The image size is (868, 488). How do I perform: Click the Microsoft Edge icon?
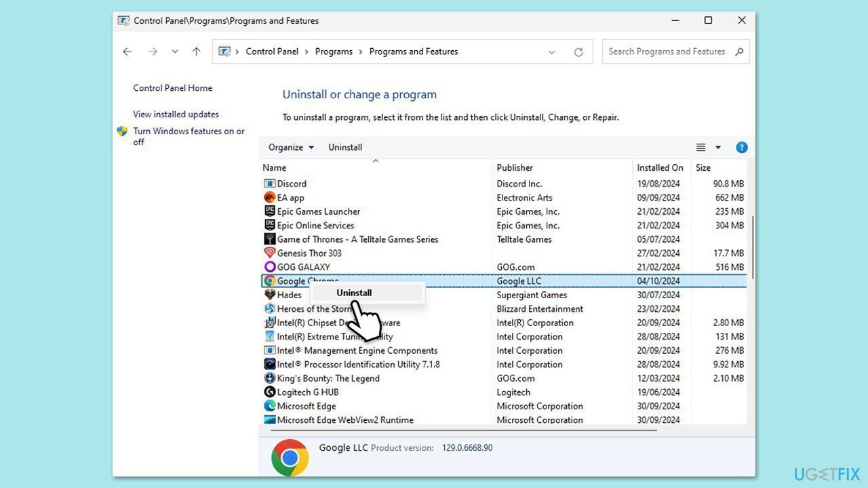(270, 406)
